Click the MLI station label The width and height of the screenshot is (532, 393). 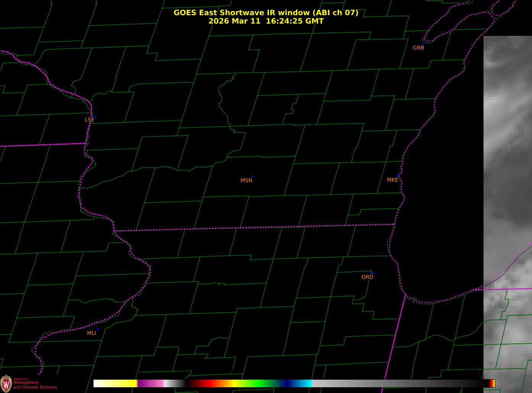92,333
